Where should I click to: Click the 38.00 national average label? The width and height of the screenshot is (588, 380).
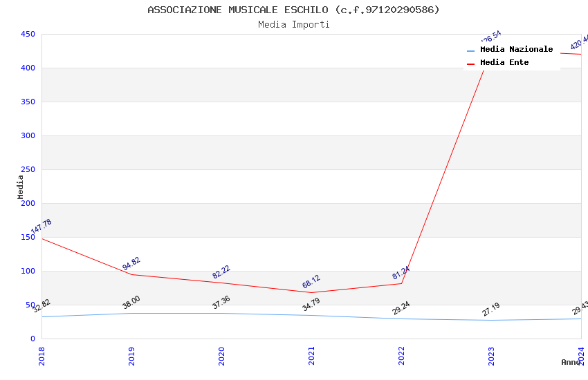131,302
